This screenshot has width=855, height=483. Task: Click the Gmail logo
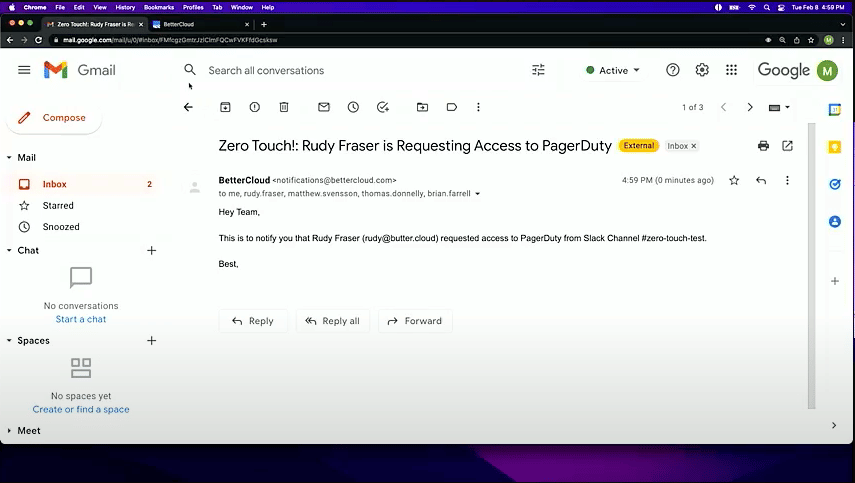pyautogui.click(x=80, y=70)
